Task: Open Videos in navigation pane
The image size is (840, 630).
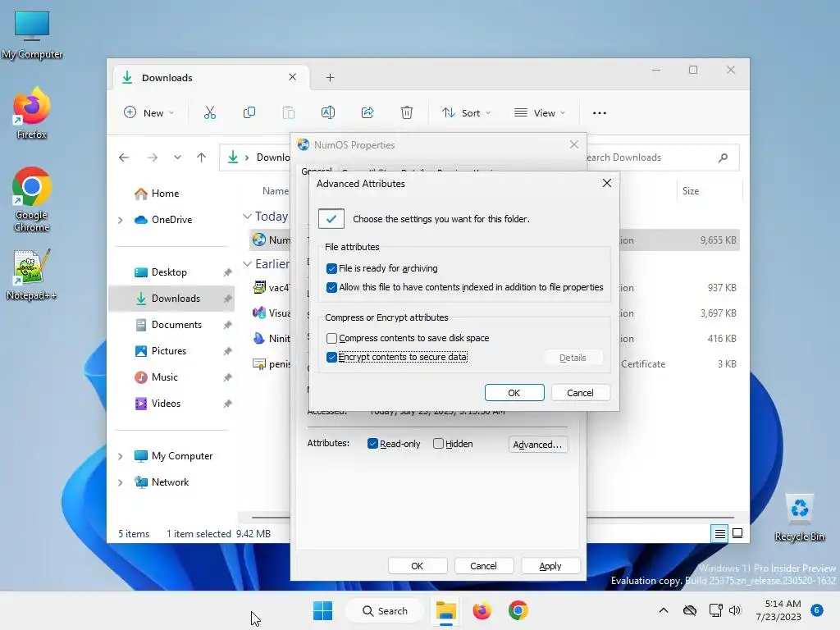Action: pyautogui.click(x=166, y=404)
